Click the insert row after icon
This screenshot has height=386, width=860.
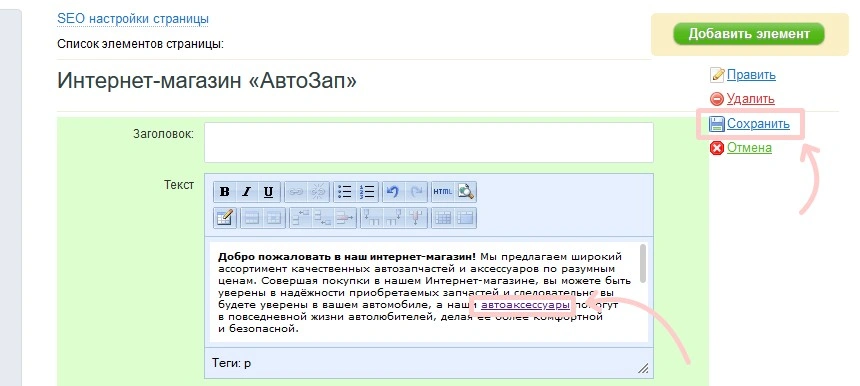pos(323,218)
